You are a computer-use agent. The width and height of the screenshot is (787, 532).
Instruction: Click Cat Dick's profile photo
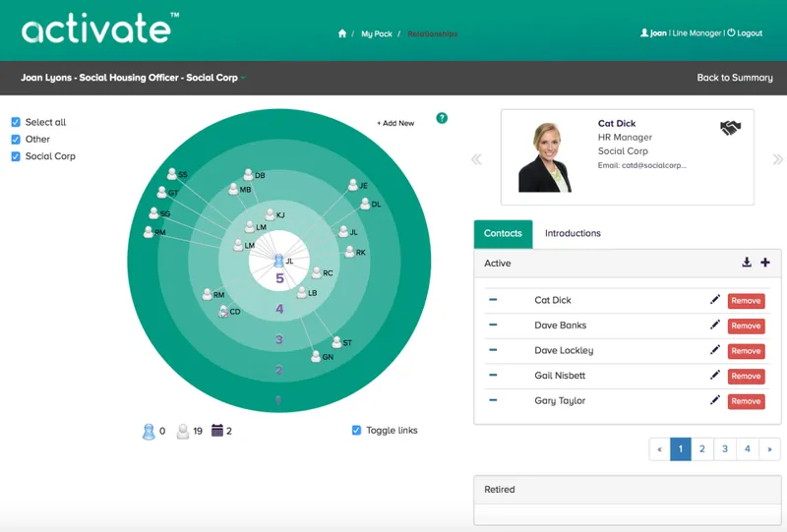pos(546,157)
